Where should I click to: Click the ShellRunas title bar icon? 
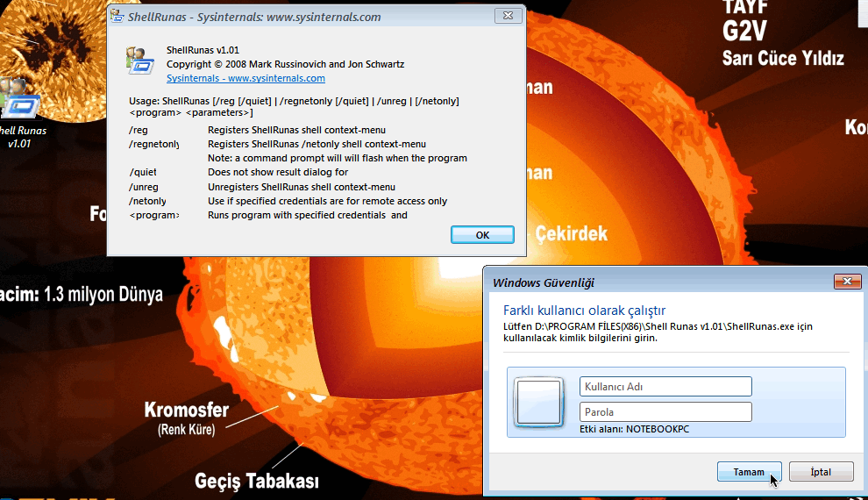[x=117, y=16]
